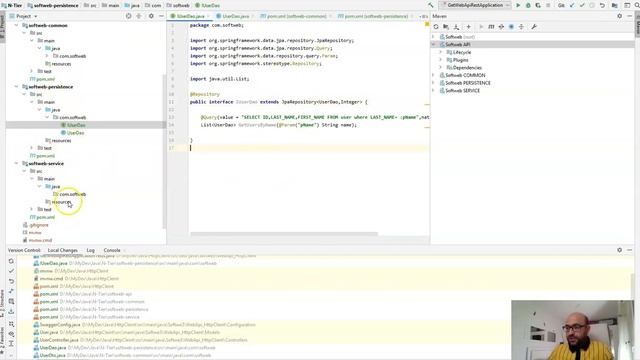Update project with the blue Git checkmark
Image resolution: width=640 pixels, height=360 pixels.
click(x=572, y=5)
